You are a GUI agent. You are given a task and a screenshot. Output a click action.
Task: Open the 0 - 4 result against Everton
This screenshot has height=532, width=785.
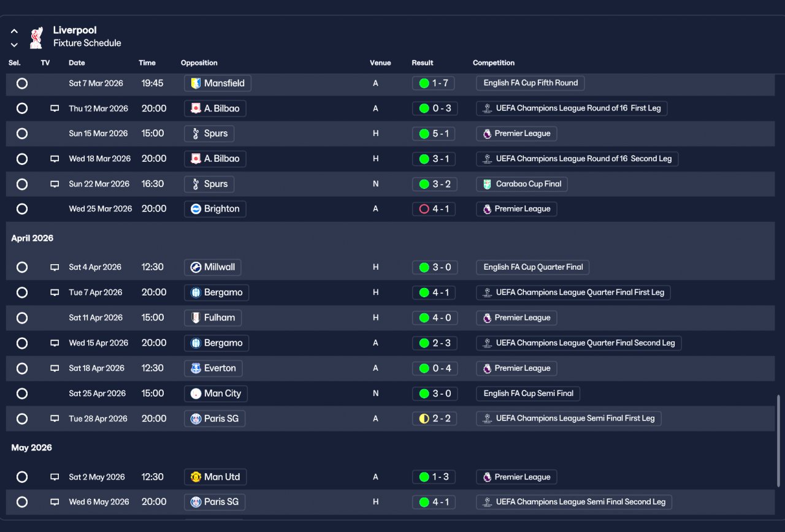point(434,368)
